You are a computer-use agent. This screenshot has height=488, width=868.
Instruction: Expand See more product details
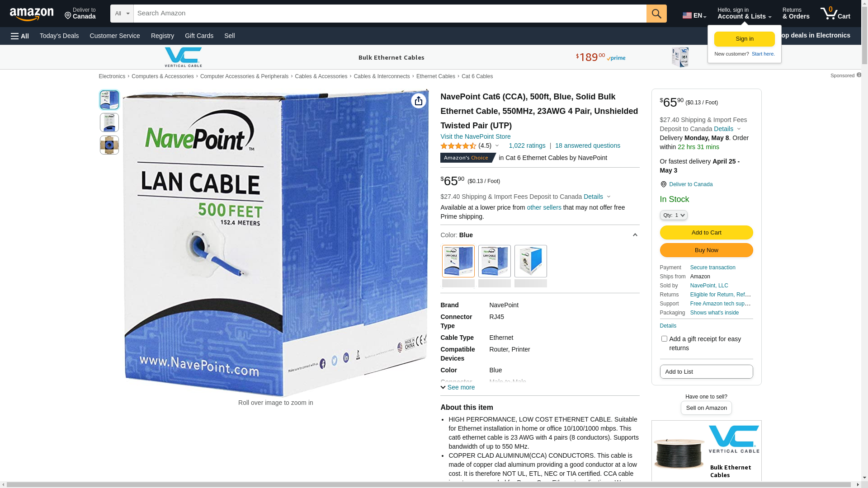pos(458,387)
